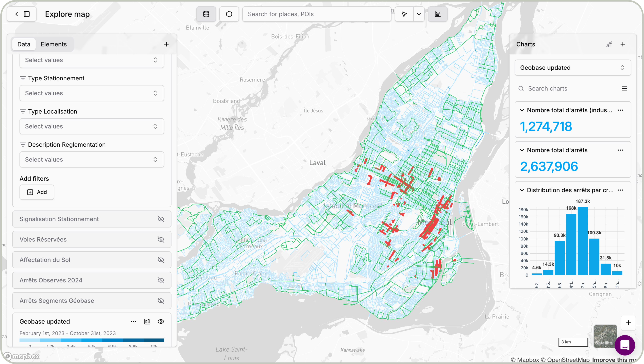
Task: Click the cursor pointer selection tool
Action: (x=404, y=14)
